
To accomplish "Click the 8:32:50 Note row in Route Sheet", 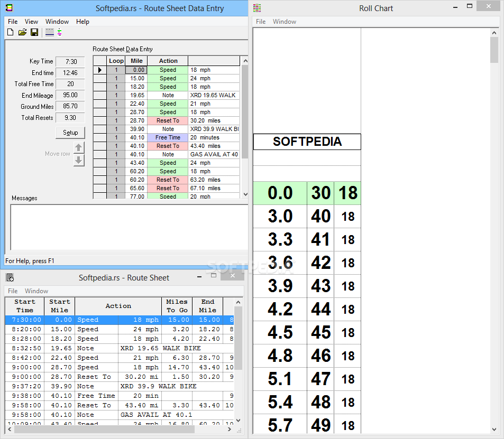I will pyautogui.click(x=119, y=348).
